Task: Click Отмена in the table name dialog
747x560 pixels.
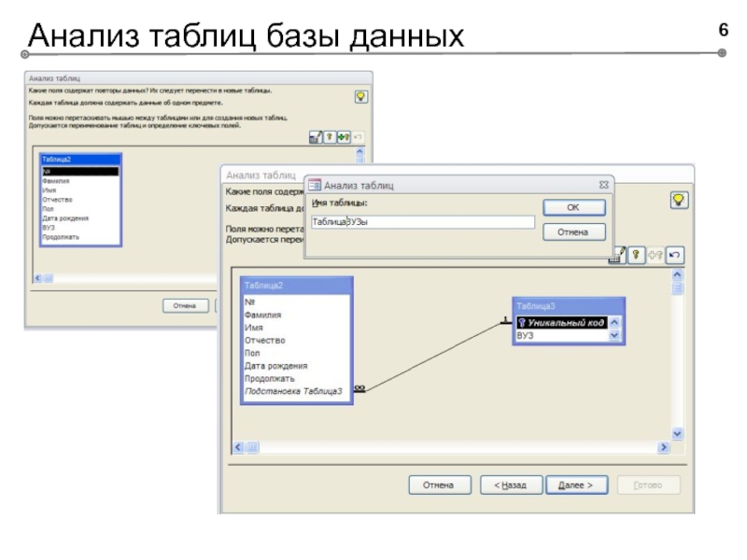Action: coord(574,232)
